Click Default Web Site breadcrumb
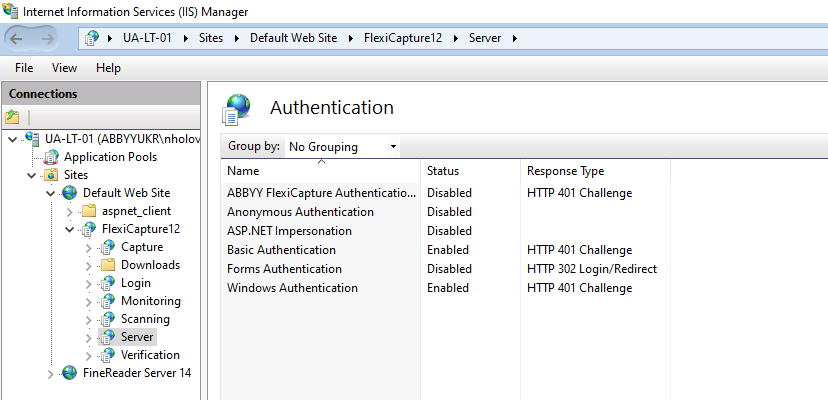 (294, 38)
